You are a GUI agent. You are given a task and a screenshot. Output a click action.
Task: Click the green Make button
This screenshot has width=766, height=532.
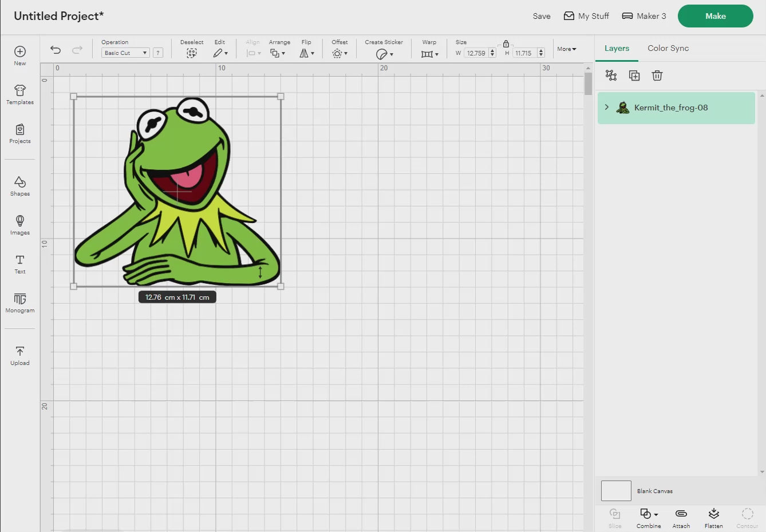[x=716, y=16]
